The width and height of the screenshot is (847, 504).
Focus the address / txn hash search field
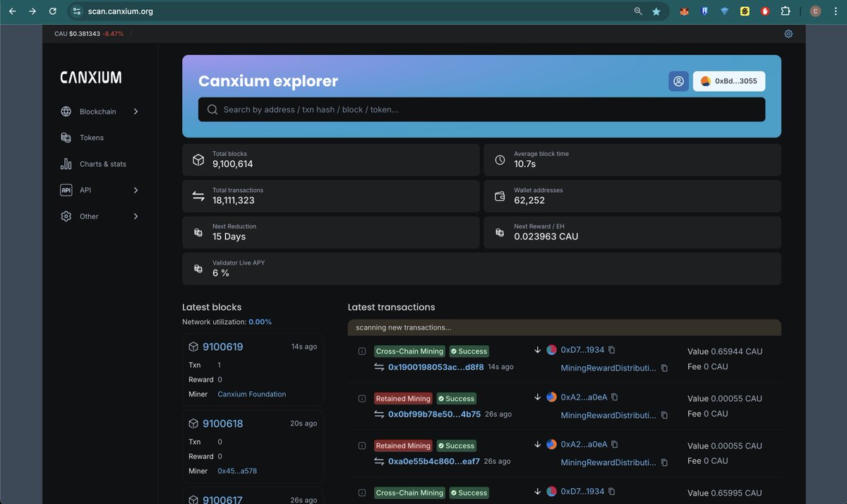(481, 109)
